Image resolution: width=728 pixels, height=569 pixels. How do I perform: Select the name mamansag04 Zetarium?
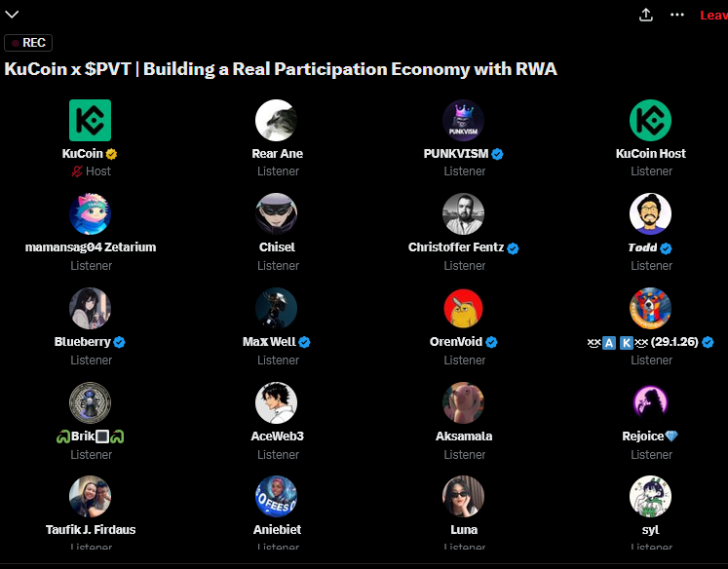pyautogui.click(x=91, y=247)
